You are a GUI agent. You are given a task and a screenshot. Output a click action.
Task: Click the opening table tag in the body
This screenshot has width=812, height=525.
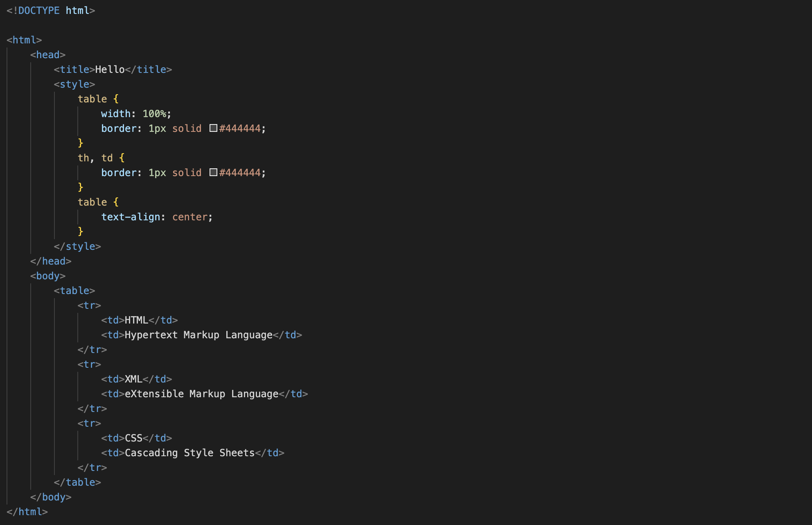click(74, 291)
